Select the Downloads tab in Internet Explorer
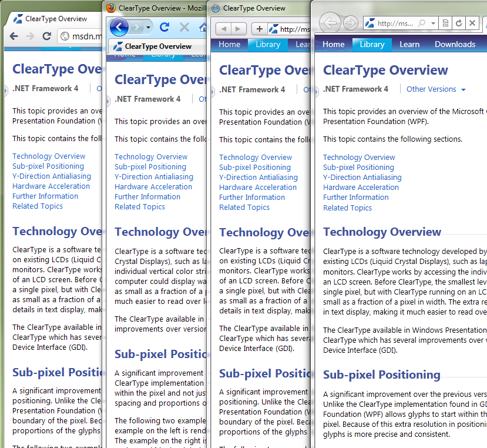 [x=455, y=45]
